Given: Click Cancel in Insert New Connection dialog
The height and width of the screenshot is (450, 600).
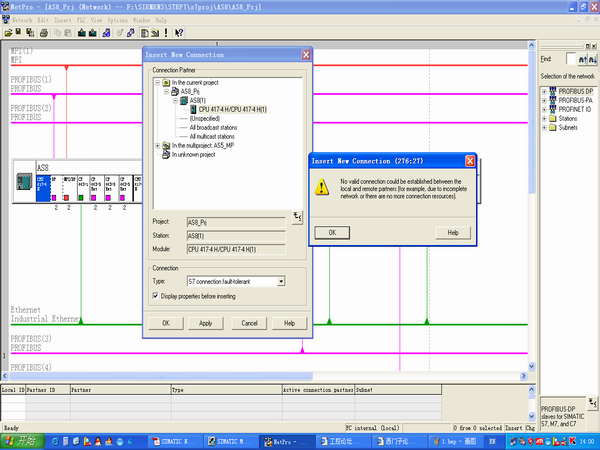Looking at the screenshot, I should pyautogui.click(x=249, y=323).
